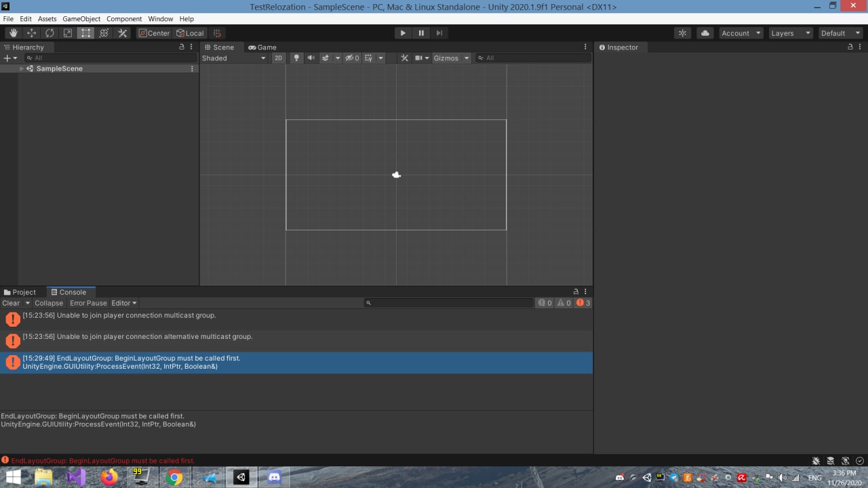Toggle warning messages filter in Console
The image size is (868, 488).
(x=564, y=303)
